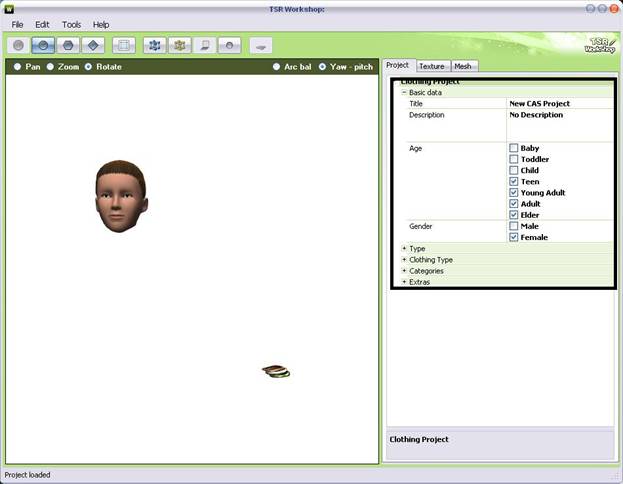
Task: Expand the Clothing Type section
Action: [x=404, y=260]
